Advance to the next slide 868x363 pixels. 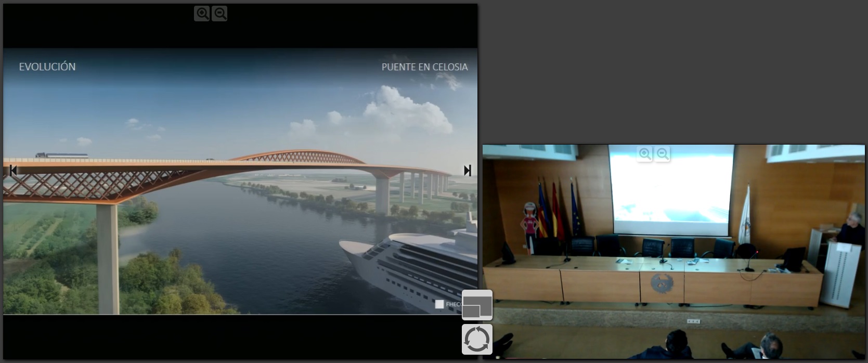tap(467, 171)
